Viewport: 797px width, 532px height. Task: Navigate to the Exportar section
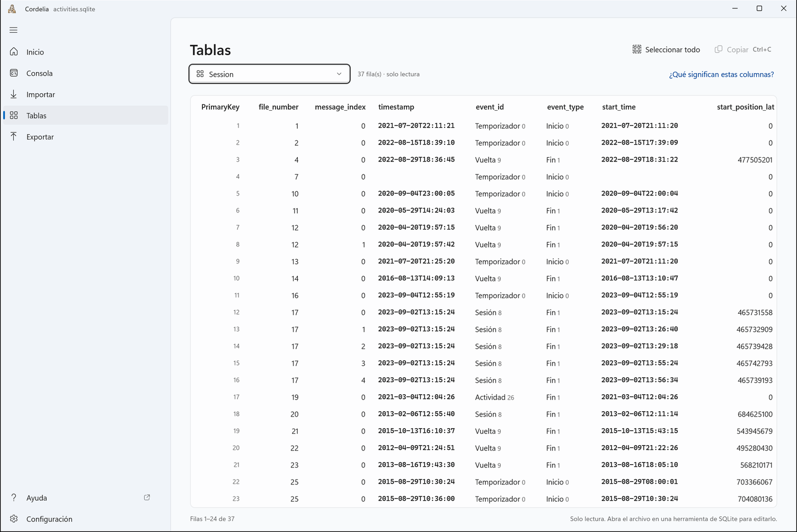(x=86, y=137)
